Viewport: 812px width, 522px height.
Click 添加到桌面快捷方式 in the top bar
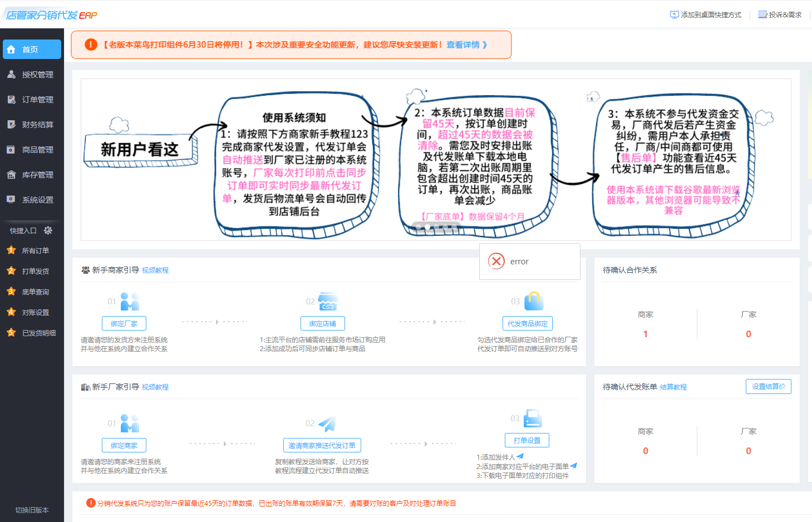point(706,15)
